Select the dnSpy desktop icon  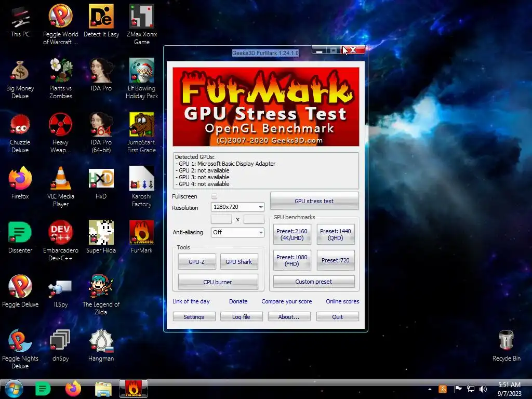(x=60, y=345)
